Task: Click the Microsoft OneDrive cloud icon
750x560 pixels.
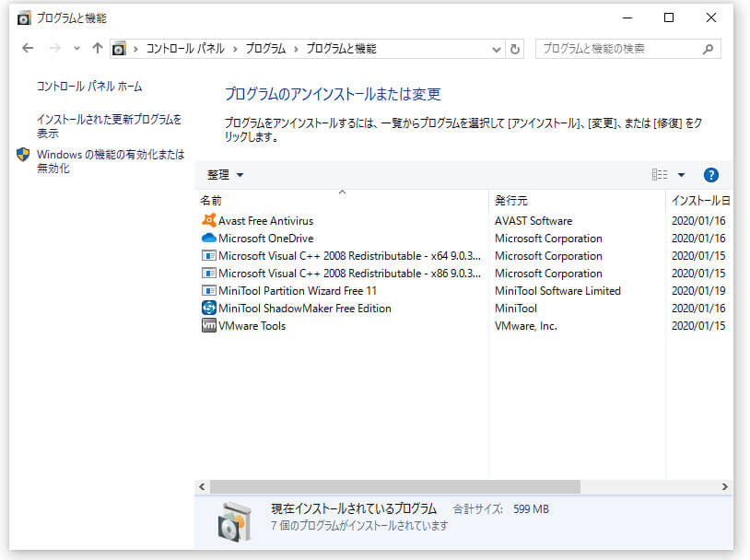Action: click(x=208, y=238)
